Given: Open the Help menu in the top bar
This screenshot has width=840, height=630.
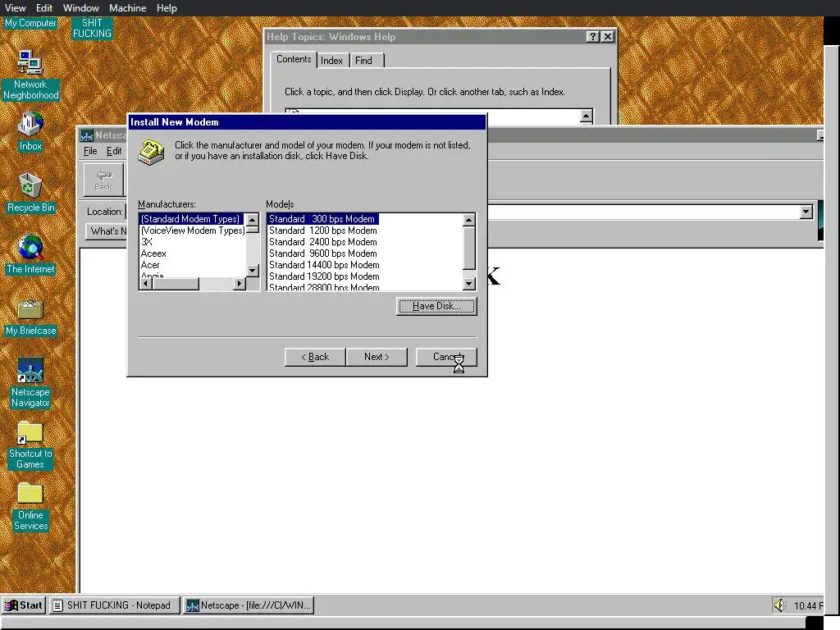Looking at the screenshot, I should tap(167, 8).
